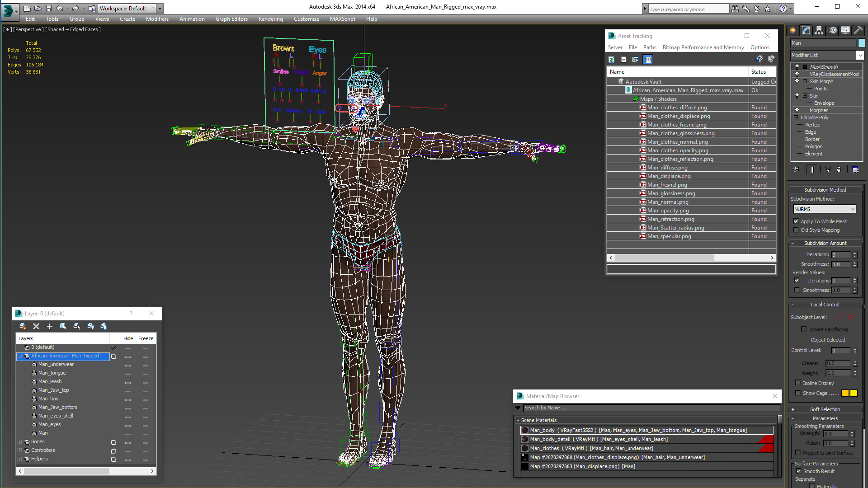Viewport: 868px width, 488px height.
Task: Toggle VRayDisplacementMod modifier lightbulb
Action: (x=797, y=74)
